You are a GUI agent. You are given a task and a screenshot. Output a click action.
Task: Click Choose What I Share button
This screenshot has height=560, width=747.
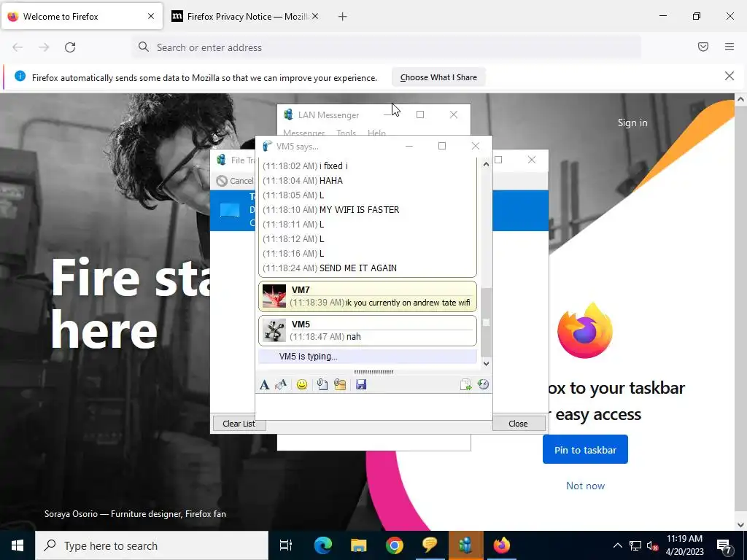438,77
